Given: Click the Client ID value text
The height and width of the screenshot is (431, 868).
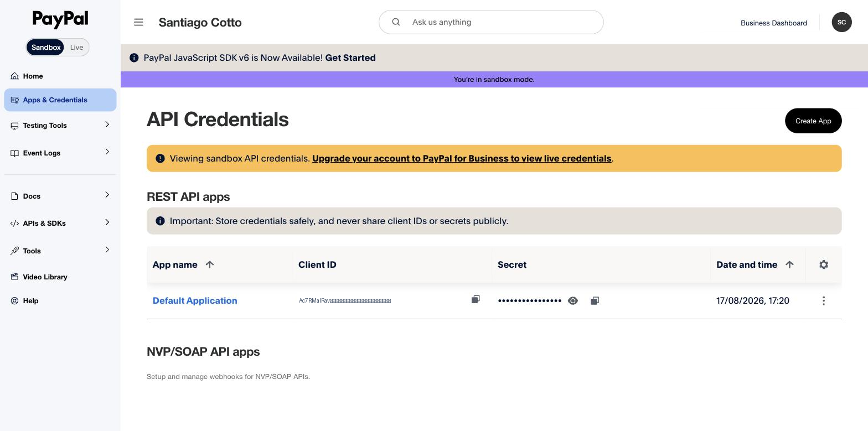Looking at the screenshot, I should coord(345,300).
